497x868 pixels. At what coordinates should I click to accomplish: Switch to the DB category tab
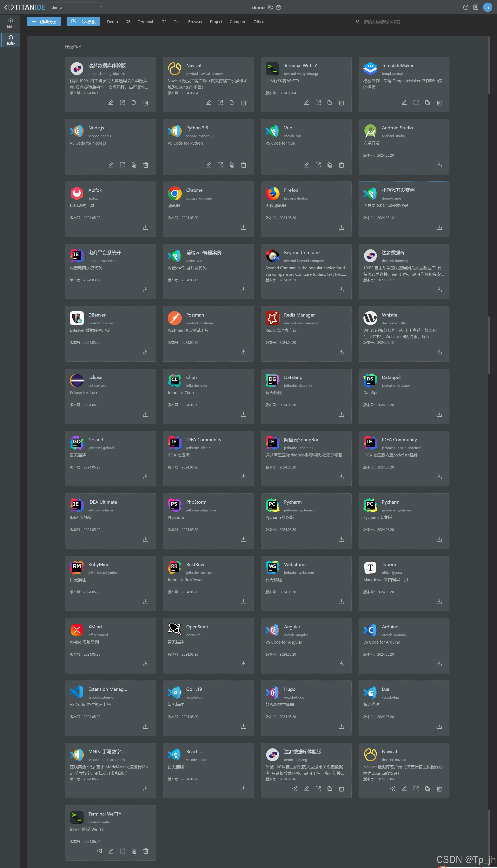tap(128, 22)
